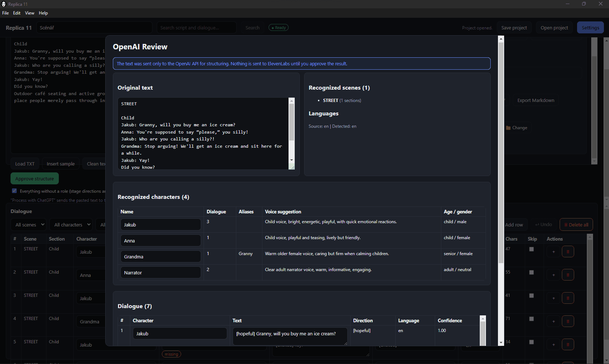The image size is (609, 364).
Task: Click the Search button
Action: click(x=252, y=28)
